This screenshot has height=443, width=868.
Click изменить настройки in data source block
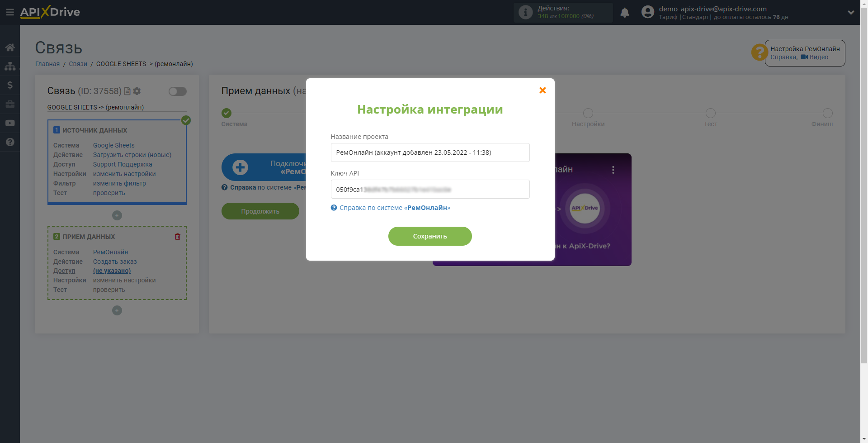[x=124, y=174]
